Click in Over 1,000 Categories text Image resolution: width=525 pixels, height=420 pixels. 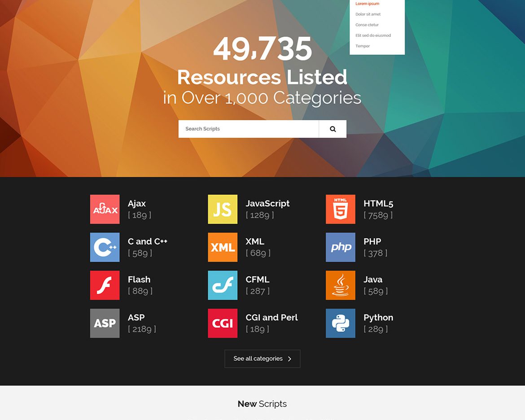pos(262,98)
